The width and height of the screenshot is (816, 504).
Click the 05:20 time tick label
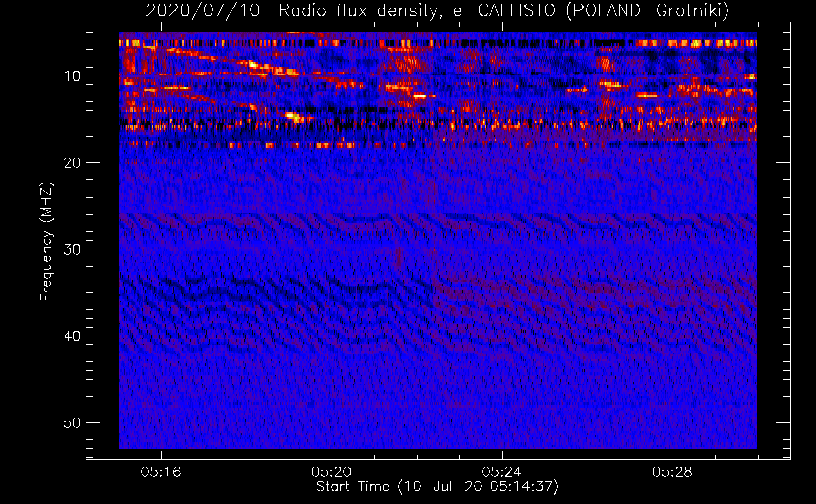(331, 472)
